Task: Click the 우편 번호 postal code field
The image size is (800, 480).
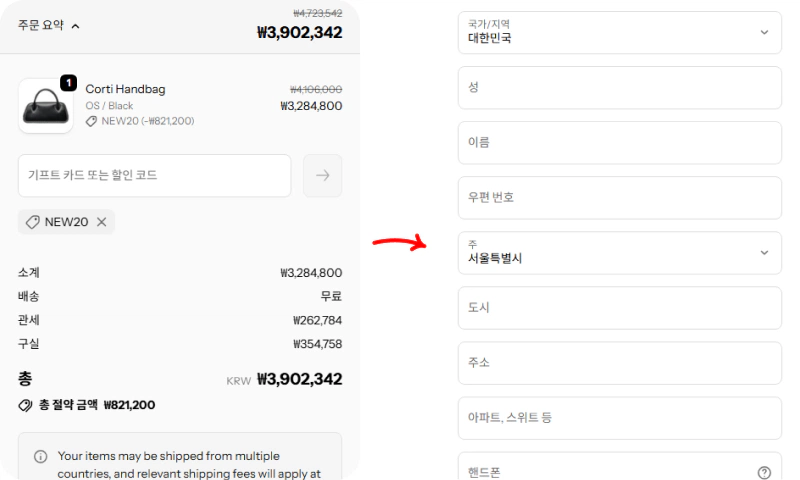Action: point(619,198)
